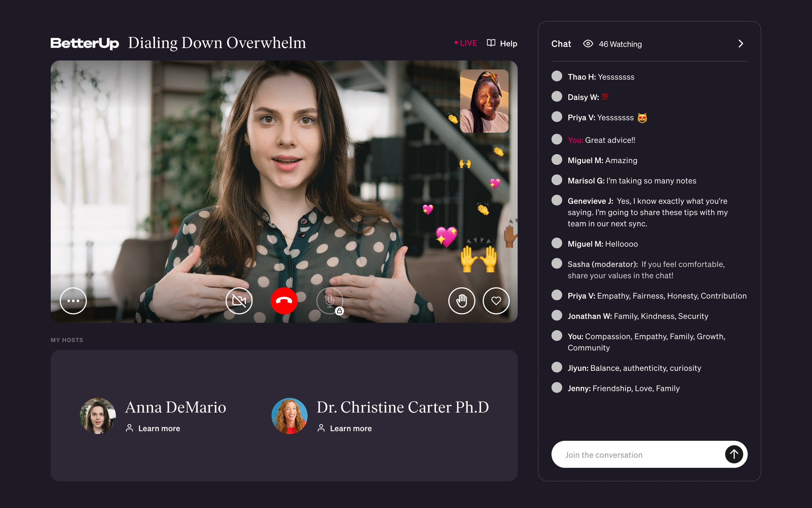Click the BetterUp logo

pyautogui.click(x=84, y=43)
